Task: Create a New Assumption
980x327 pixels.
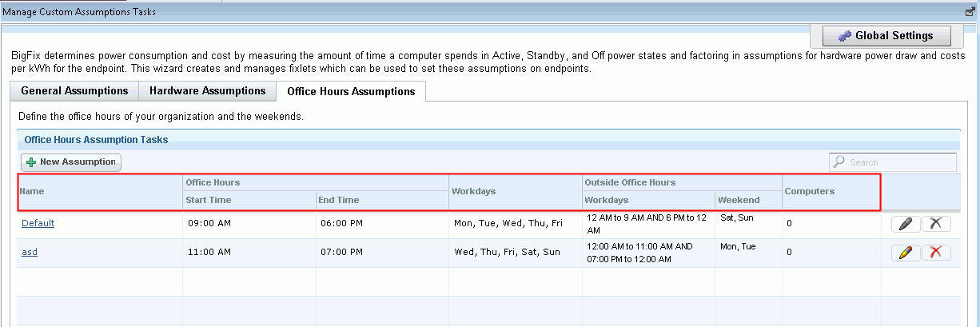Action: coord(71,162)
